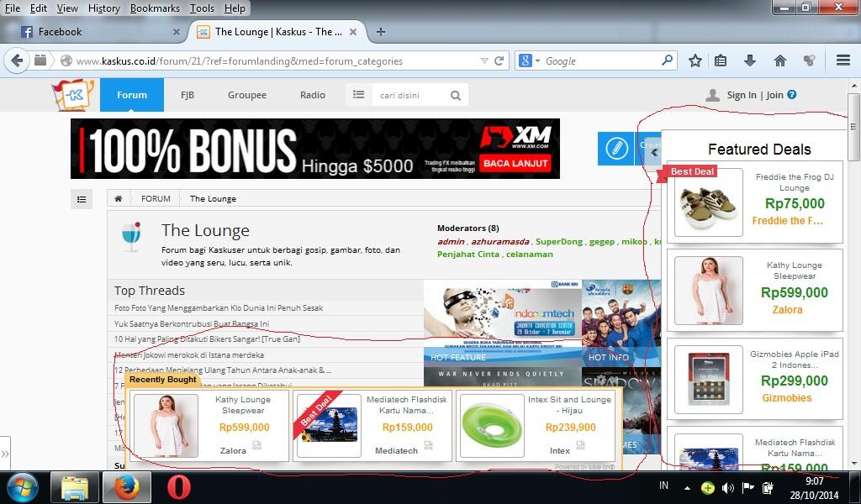Go to Firefox home page icon

(x=779, y=60)
